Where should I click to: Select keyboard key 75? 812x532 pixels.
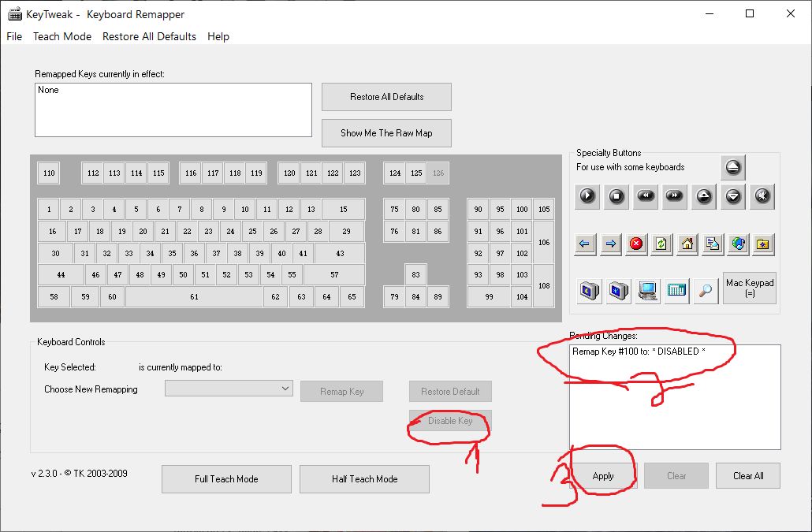pos(395,209)
